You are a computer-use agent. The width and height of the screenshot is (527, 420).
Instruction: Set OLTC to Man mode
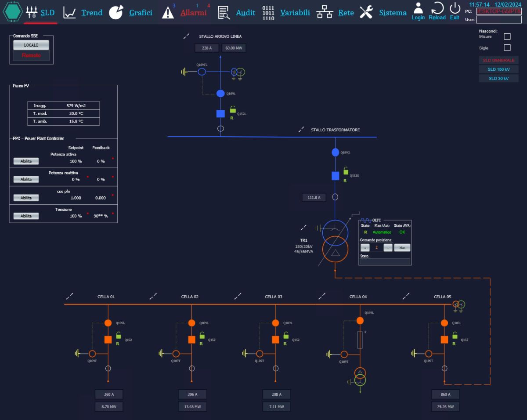tap(402, 248)
